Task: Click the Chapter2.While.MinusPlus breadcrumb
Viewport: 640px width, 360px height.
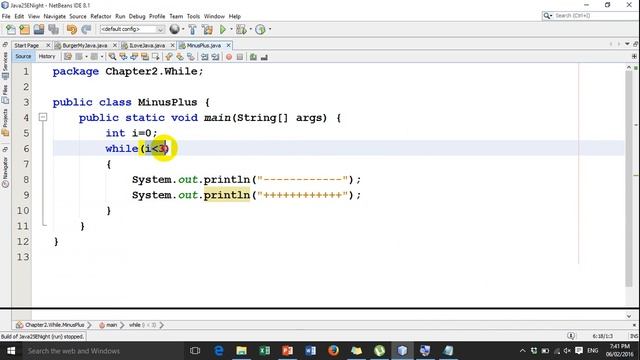Action: (x=51, y=325)
